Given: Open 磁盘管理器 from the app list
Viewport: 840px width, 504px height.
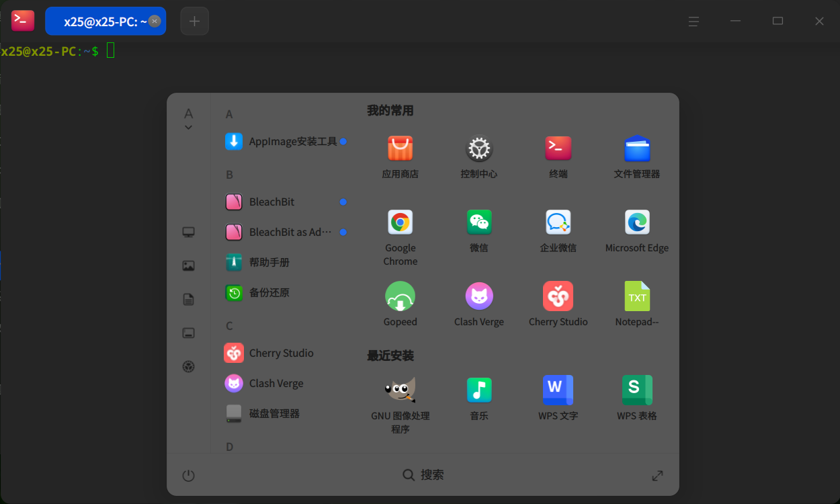Looking at the screenshot, I should coord(286,413).
